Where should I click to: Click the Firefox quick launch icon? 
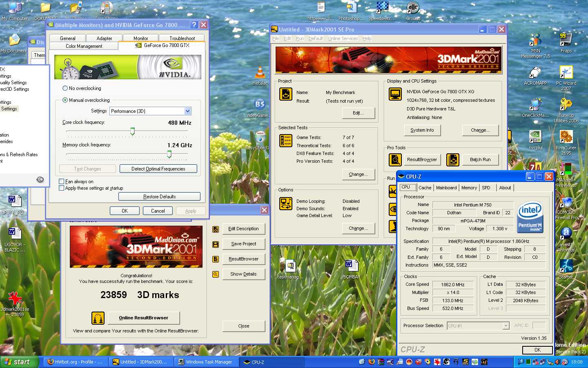click(372, 362)
